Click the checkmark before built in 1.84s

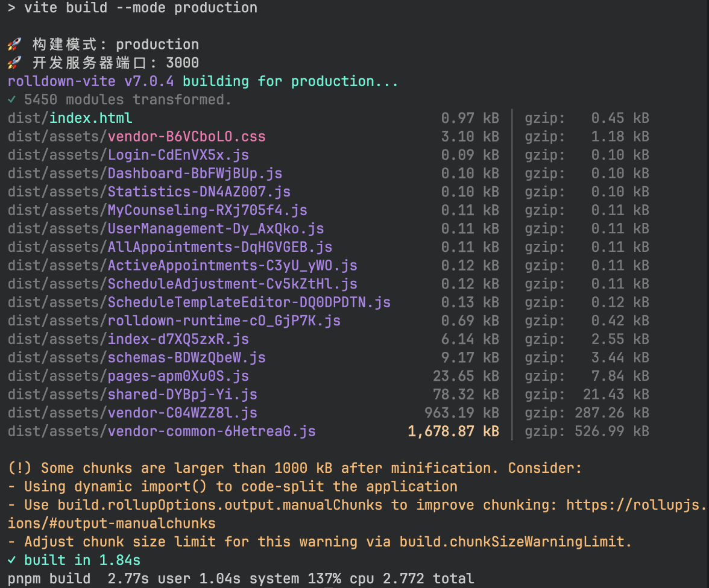[12, 560]
